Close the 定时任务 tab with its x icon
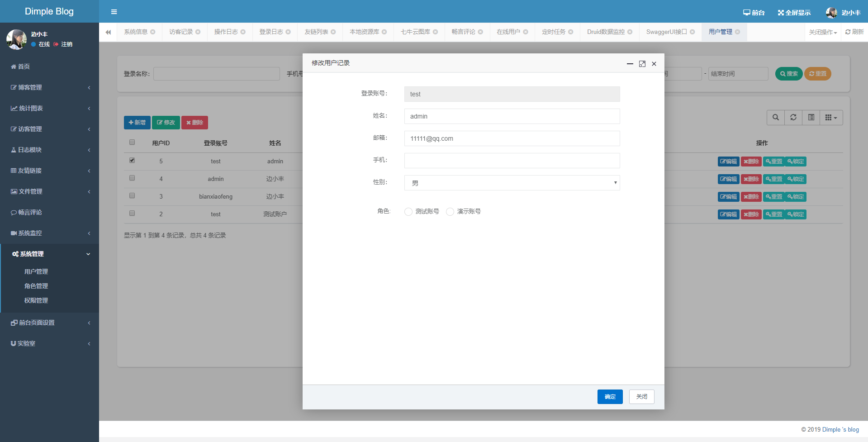Viewport: 868px width, 442px height. [x=571, y=32]
